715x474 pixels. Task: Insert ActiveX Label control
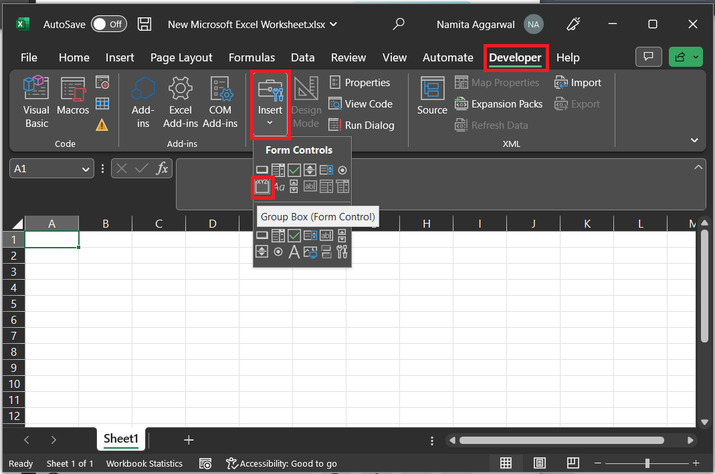click(294, 252)
